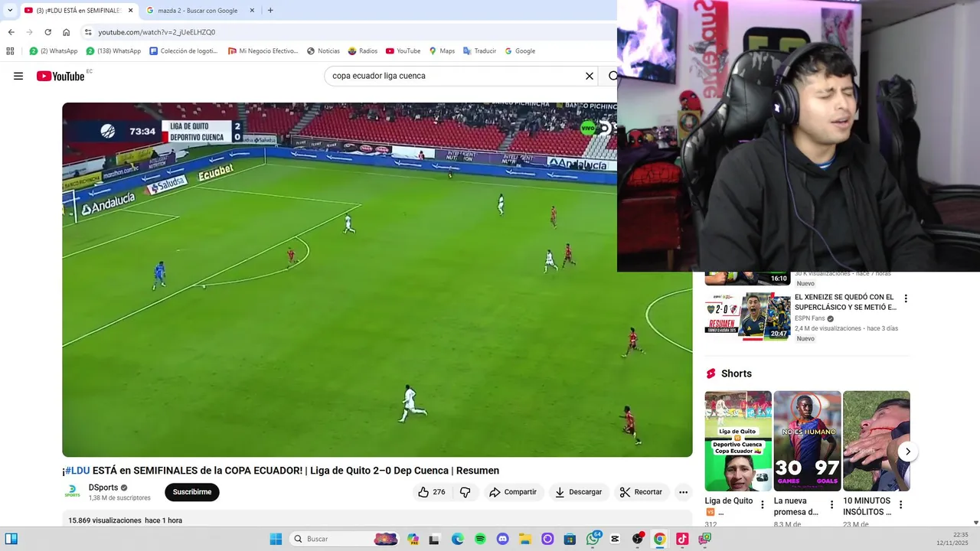Open the browser home page
The image size is (980, 551).
[x=66, y=32]
